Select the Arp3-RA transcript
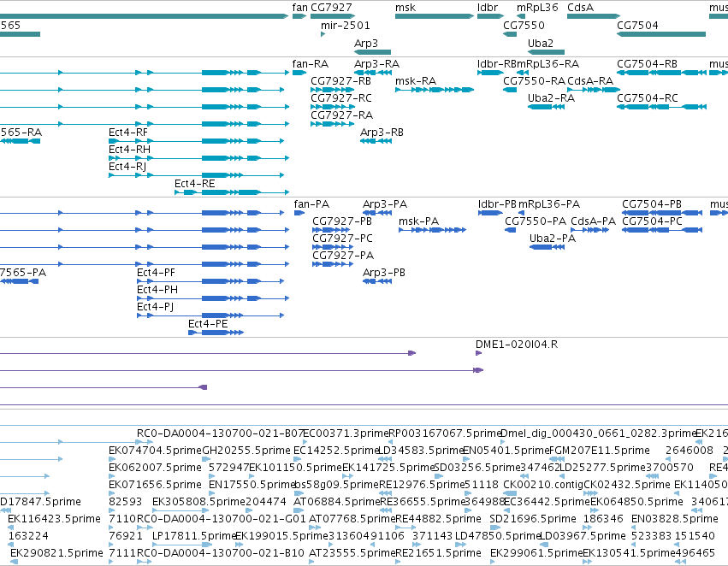The width and height of the screenshot is (728, 566). tap(373, 73)
